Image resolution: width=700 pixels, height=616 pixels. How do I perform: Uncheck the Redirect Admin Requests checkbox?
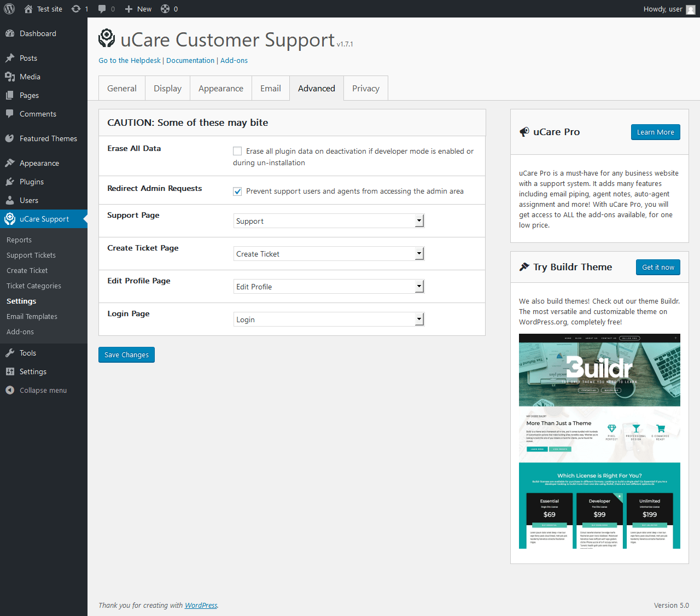[237, 191]
